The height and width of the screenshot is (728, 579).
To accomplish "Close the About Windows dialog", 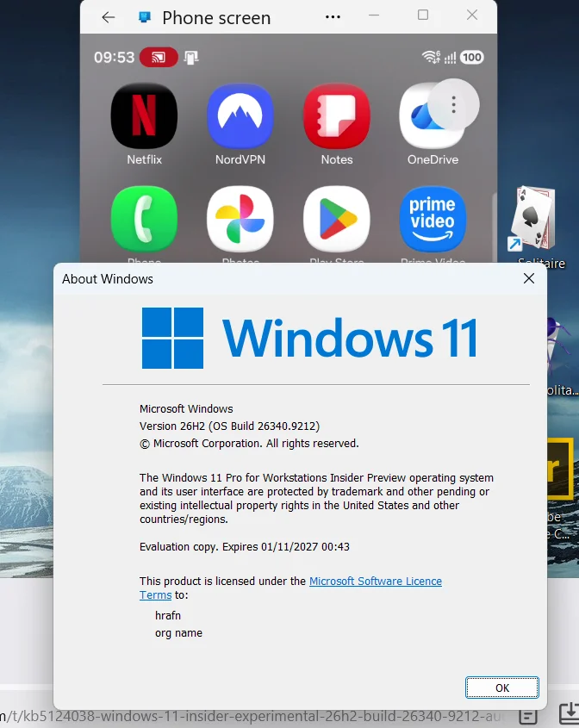I will pyautogui.click(x=529, y=278).
